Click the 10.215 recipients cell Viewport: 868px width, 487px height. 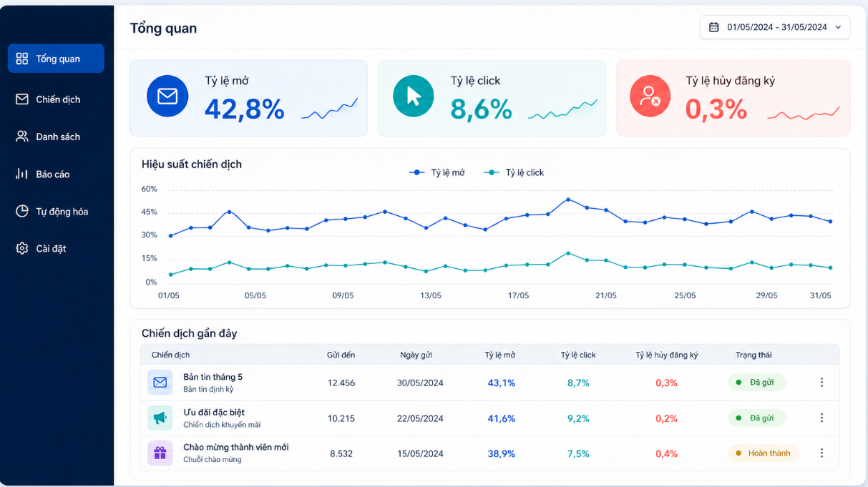click(341, 418)
